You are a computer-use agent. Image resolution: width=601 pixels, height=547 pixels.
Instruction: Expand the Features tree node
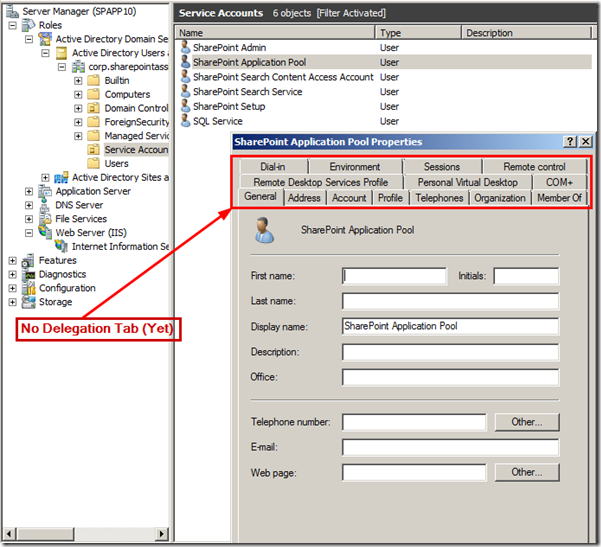[x=13, y=261]
